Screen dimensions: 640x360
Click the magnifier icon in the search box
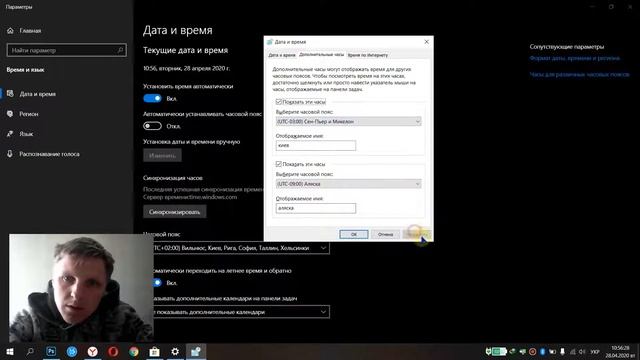click(120, 50)
